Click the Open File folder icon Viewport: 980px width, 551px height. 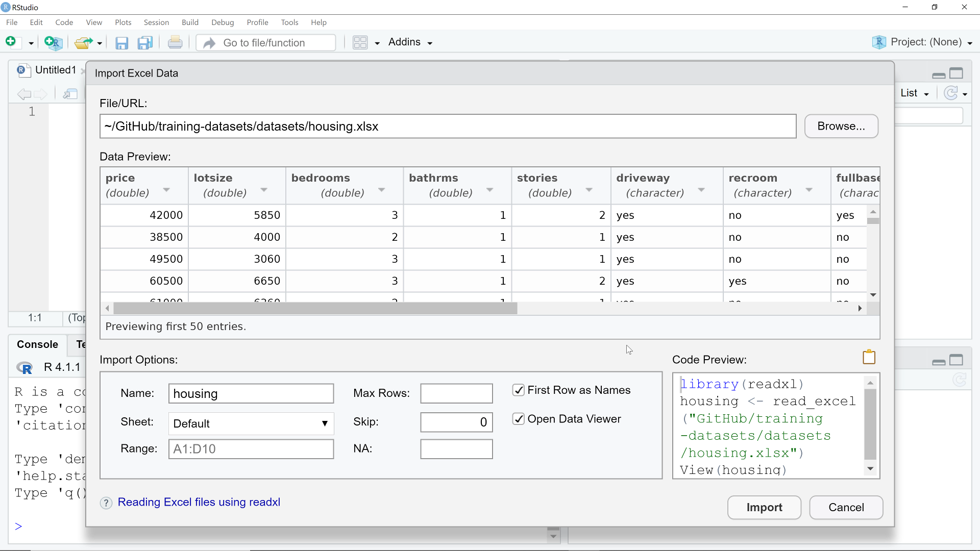point(83,43)
